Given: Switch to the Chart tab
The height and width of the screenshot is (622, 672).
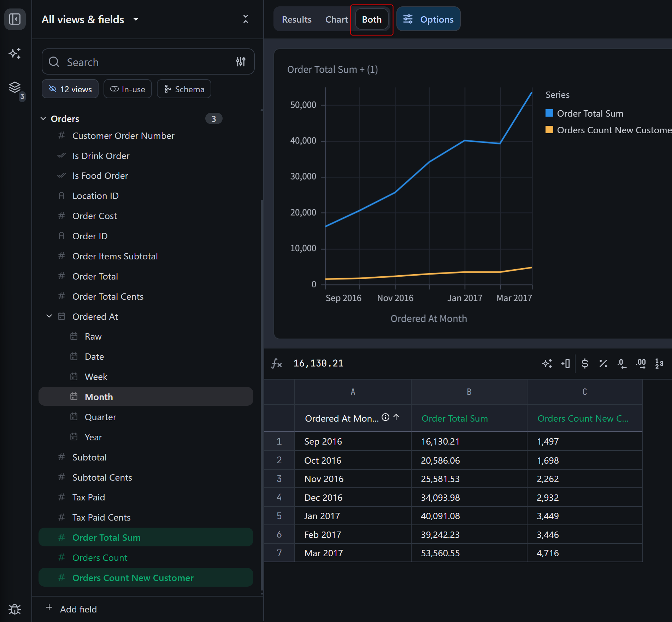Looking at the screenshot, I should point(336,19).
